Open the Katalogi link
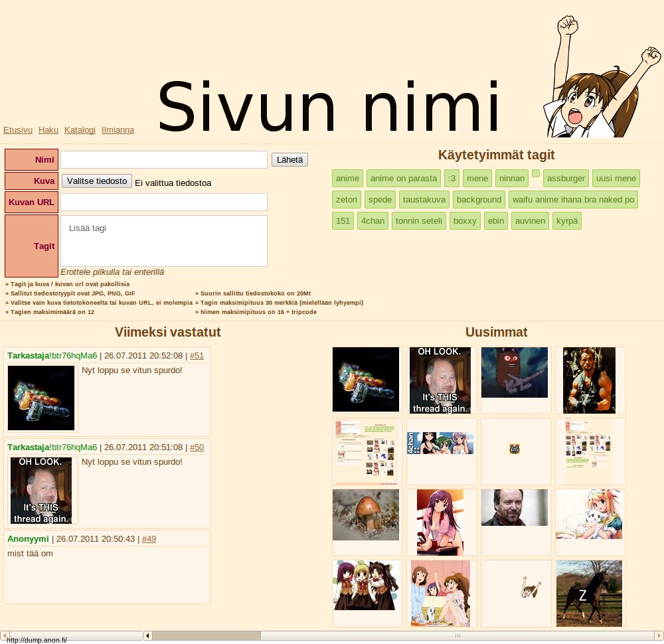The height and width of the screenshot is (644, 664). click(80, 130)
